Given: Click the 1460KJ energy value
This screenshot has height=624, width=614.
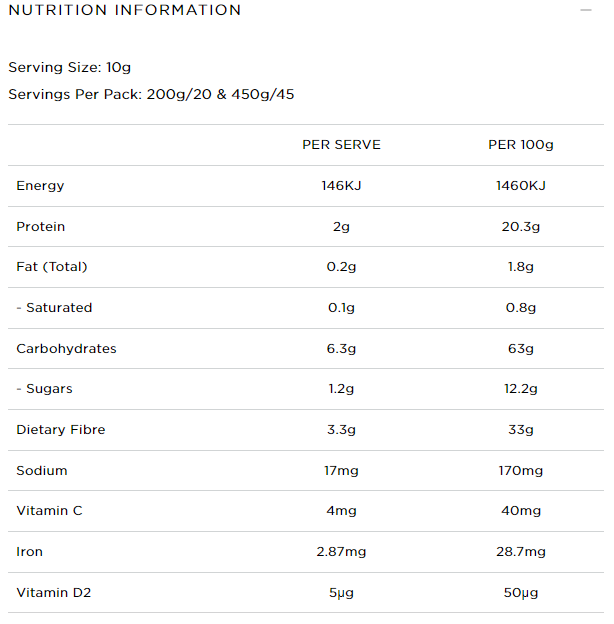Looking at the screenshot, I should pos(520,186).
